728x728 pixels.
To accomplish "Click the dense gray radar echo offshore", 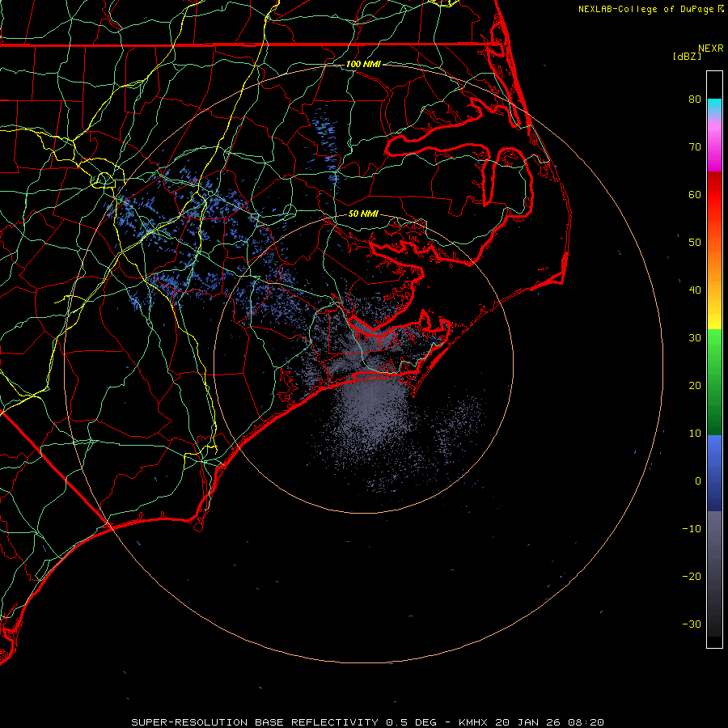I will click(371, 408).
